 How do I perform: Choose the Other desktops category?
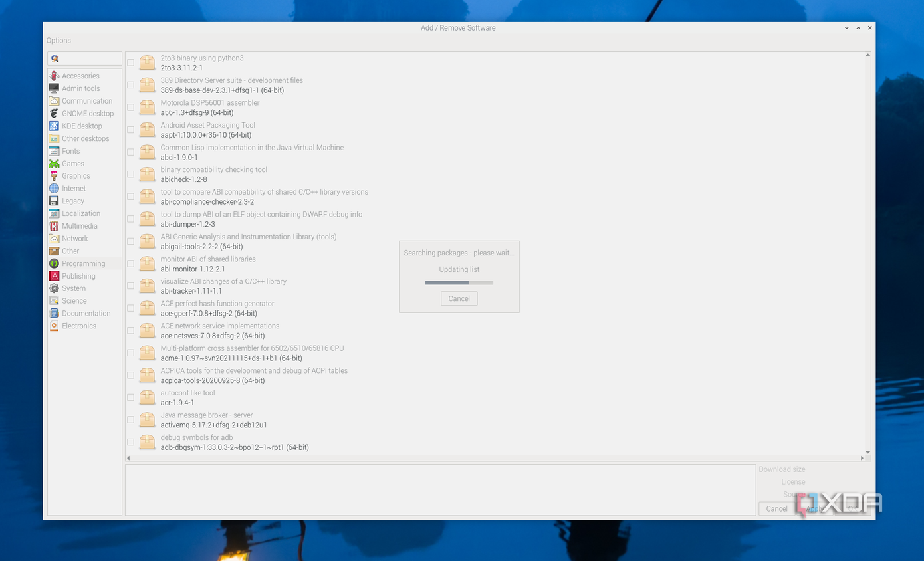[84, 138]
